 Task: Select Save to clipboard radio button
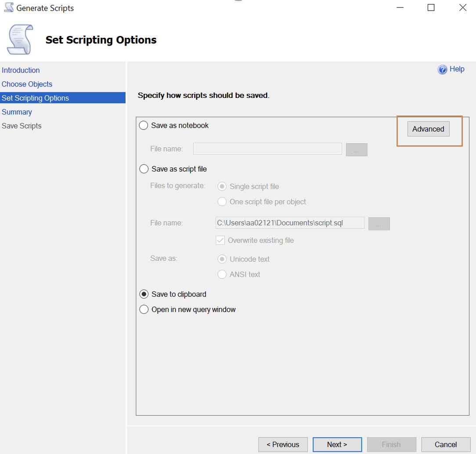[144, 294]
